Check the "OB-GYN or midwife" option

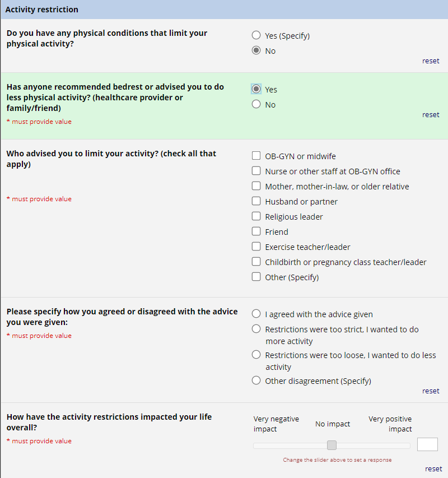coord(256,155)
